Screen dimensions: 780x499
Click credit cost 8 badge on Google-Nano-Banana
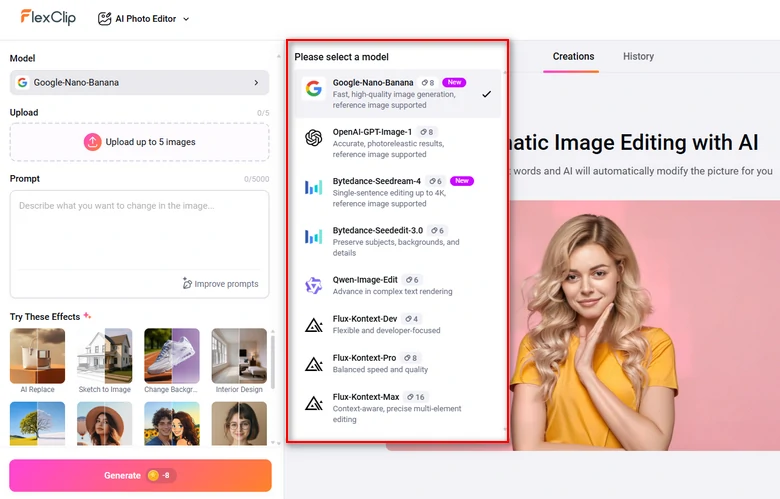click(x=428, y=83)
